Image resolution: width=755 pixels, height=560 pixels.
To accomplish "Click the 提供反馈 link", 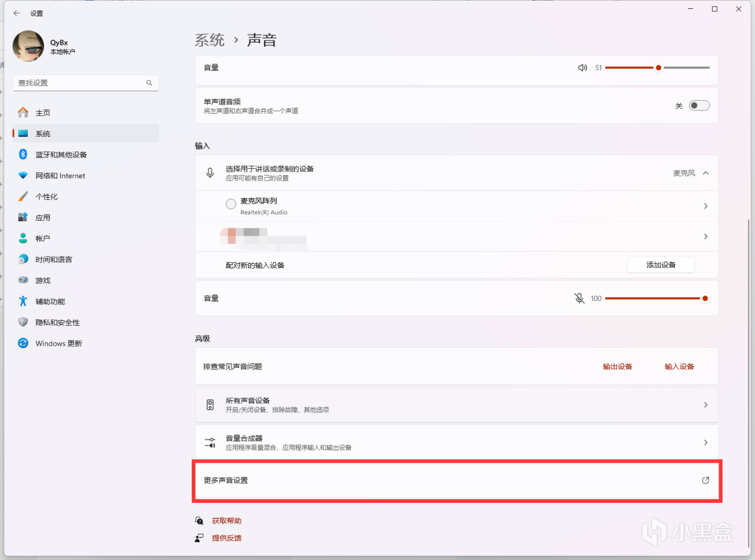I will click(227, 538).
